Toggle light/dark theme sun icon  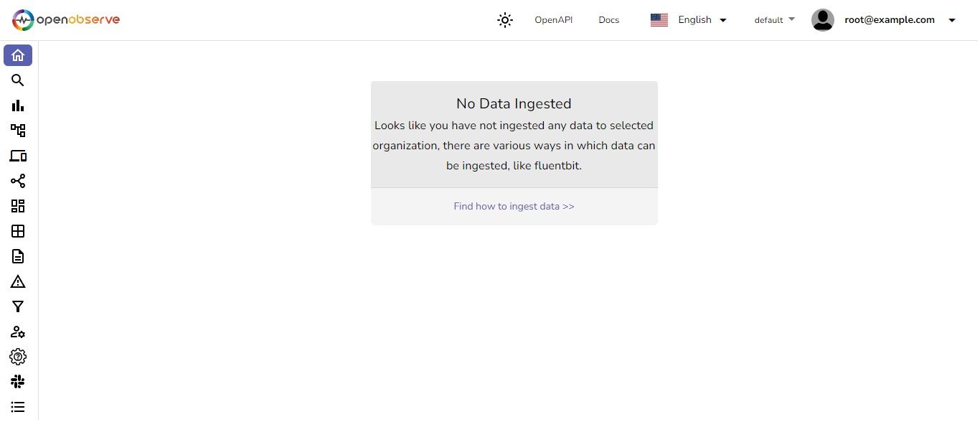[x=505, y=20]
